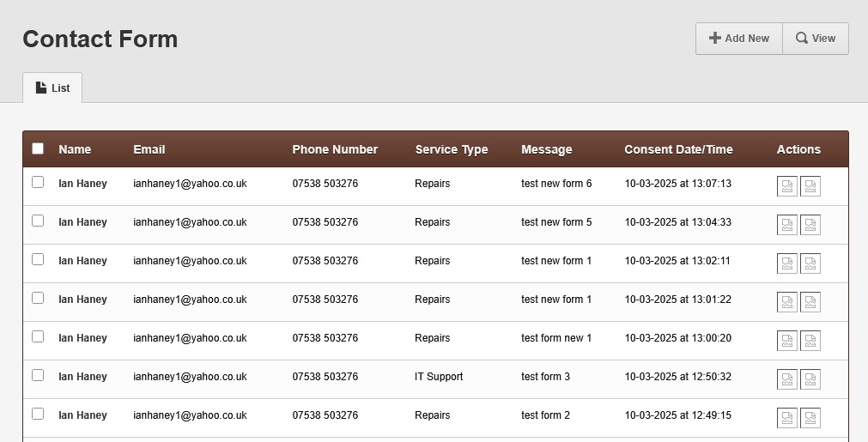Check the 'test form new 1' row checkbox
868x442 pixels.
pos(38,337)
